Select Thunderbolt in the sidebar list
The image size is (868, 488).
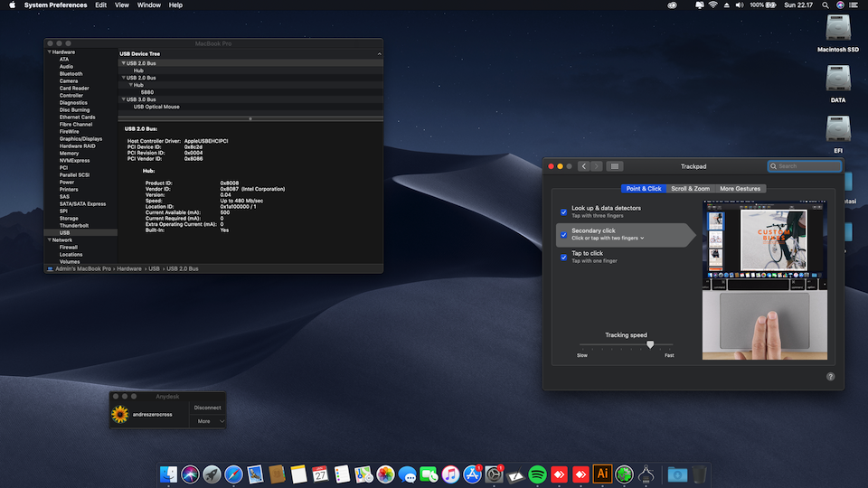pos(73,226)
